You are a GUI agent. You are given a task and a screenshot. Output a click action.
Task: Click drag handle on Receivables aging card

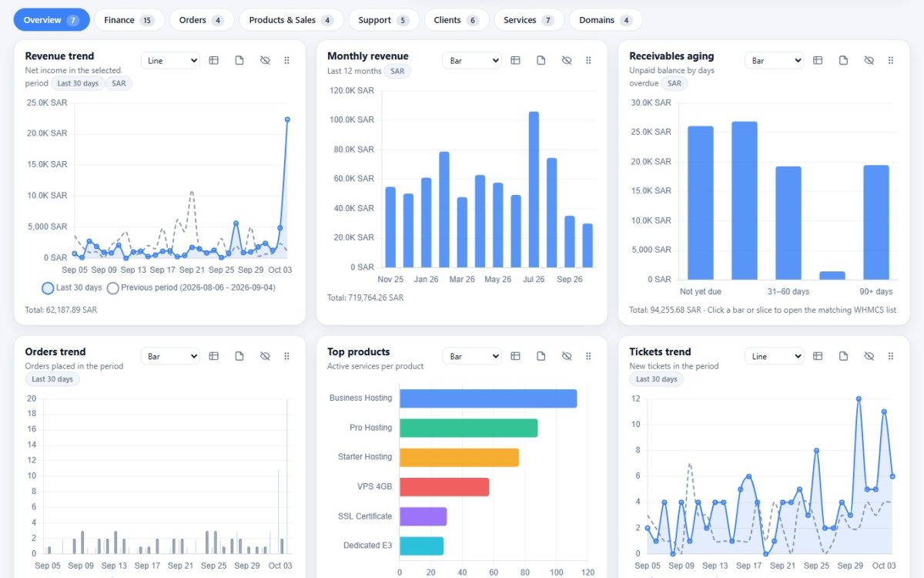tap(891, 60)
